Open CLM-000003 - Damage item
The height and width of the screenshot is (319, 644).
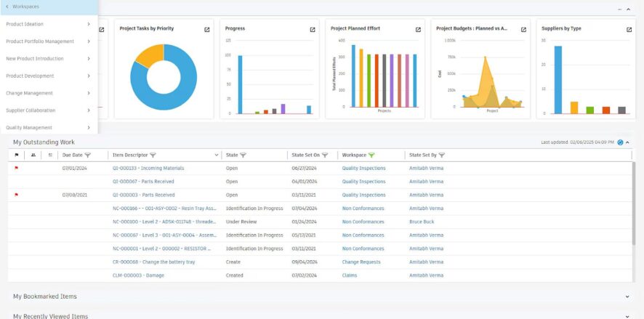[138, 275]
